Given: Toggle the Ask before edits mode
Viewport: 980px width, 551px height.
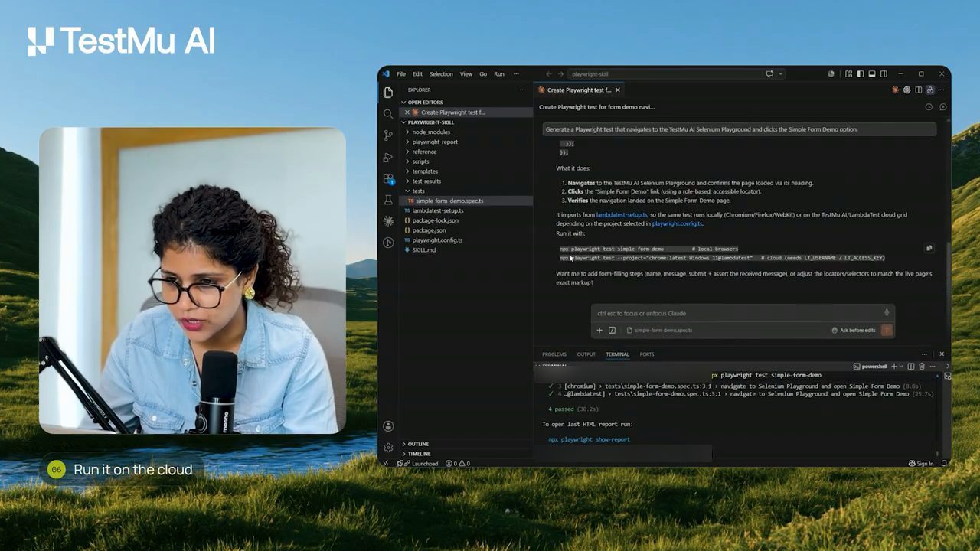Looking at the screenshot, I should [853, 330].
